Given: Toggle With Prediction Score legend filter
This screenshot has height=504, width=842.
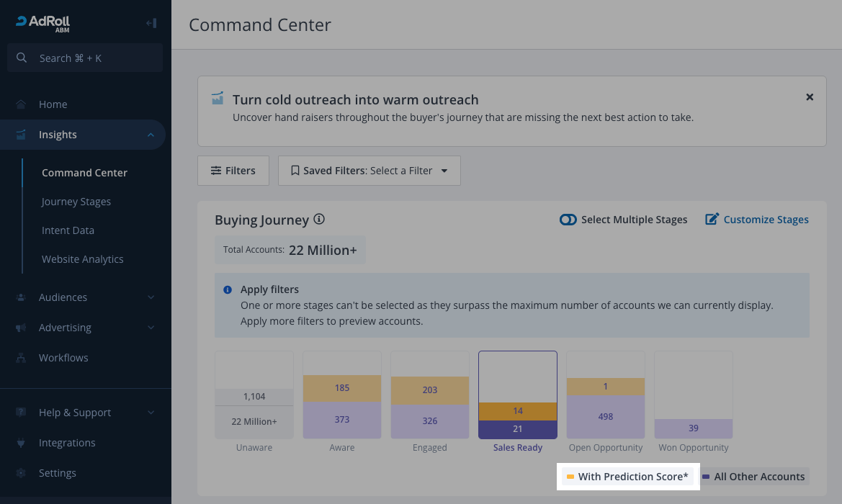Looking at the screenshot, I should [x=627, y=477].
